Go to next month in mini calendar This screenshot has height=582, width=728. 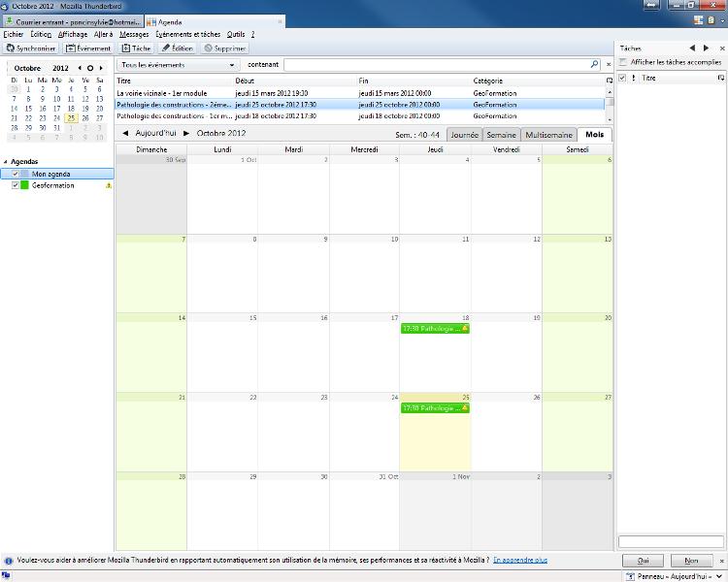(101, 68)
